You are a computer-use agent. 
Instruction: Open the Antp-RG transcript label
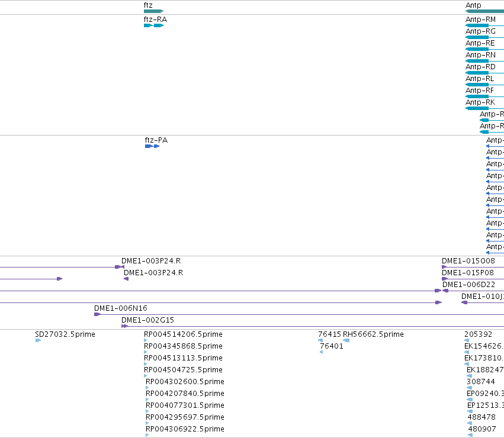coord(480,31)
